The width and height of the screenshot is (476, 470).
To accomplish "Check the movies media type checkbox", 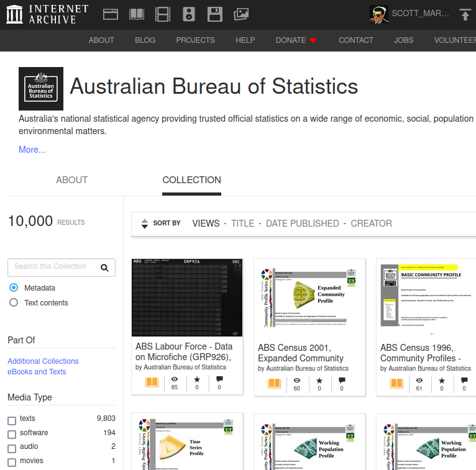I will (x=12, y=463).
